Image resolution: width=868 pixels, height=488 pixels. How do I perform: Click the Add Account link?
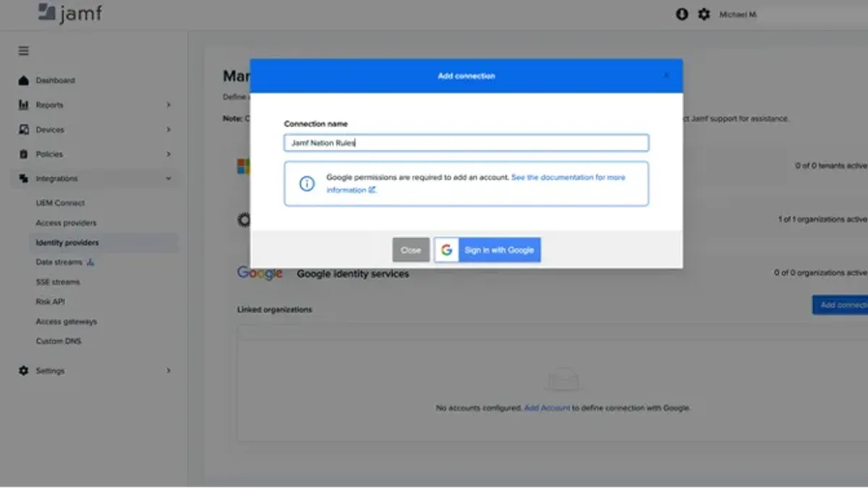point(547,408)
